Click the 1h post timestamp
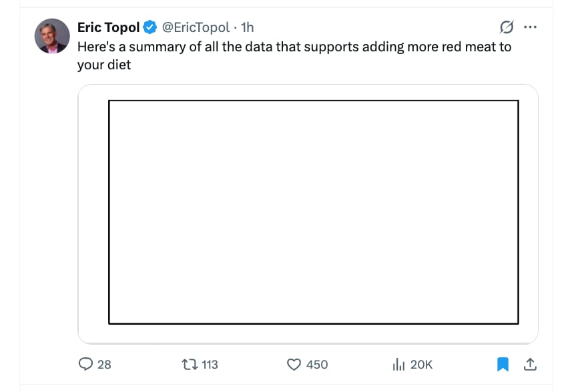Viewport: 578px width, 392px height. [x=247, y=27]
